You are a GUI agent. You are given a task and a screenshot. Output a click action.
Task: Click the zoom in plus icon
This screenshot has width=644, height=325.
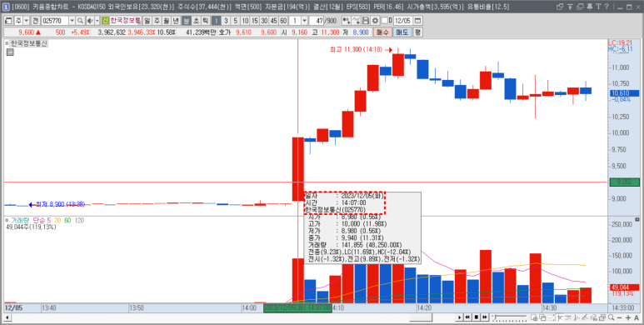(x=628, y=317)
